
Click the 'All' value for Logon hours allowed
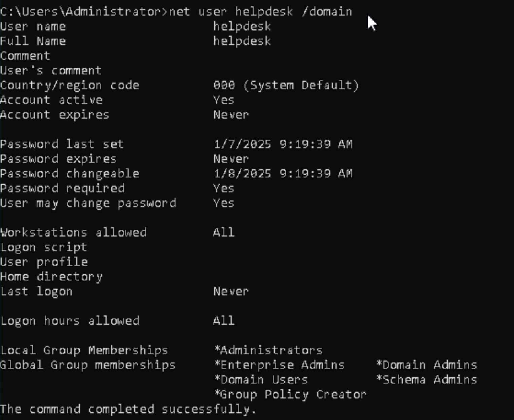pos(224,321)
